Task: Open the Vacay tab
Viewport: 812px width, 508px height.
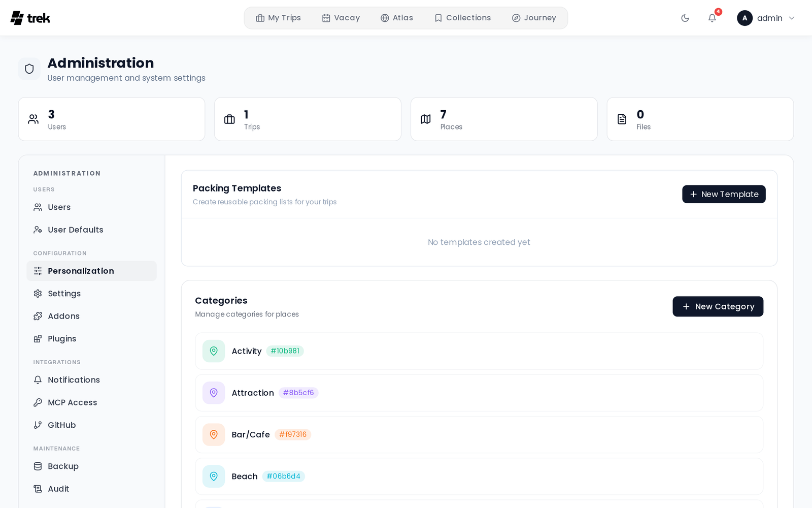Action: [x=341, y=18]
